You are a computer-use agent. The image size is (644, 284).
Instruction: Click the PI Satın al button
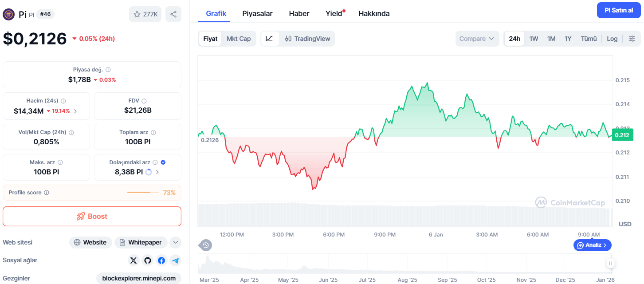coord(619,10)
